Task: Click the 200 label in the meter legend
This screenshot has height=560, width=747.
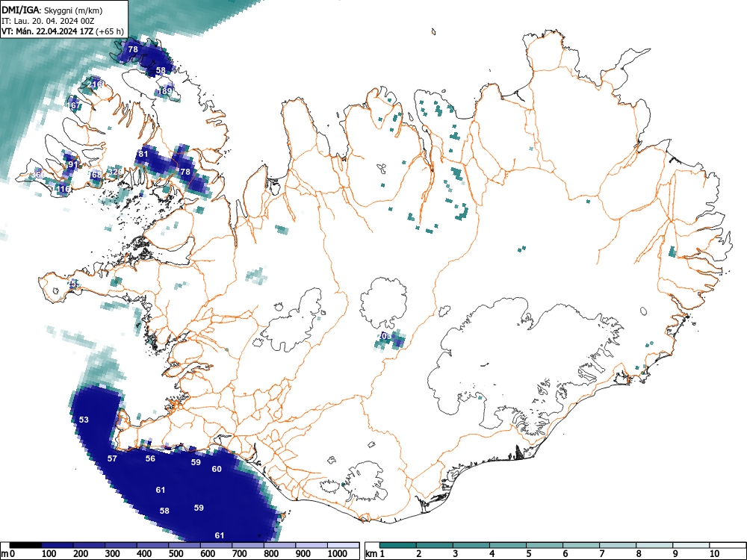Action: tap(81, 554)
